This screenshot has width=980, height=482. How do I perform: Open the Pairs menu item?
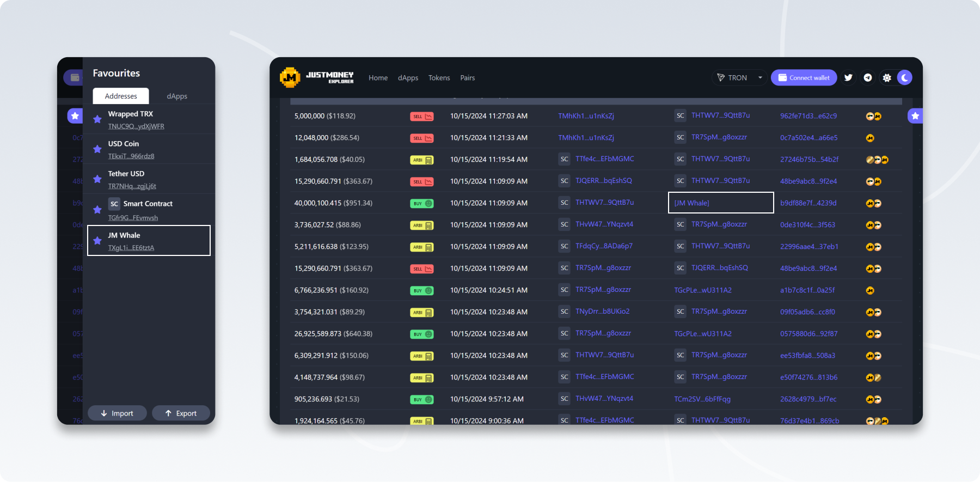click(468, 78)
